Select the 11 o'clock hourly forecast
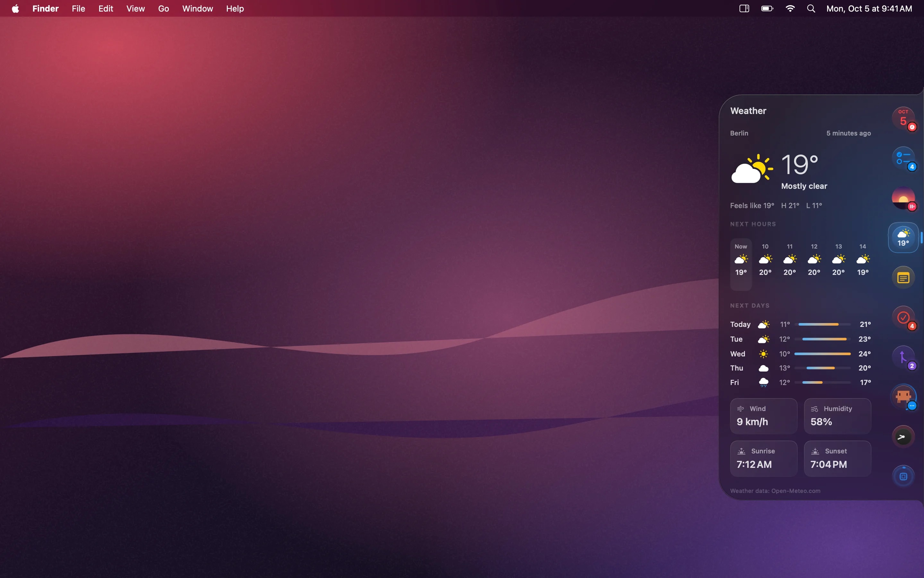This screenshot has width=924, height=578. pos(790,260)
